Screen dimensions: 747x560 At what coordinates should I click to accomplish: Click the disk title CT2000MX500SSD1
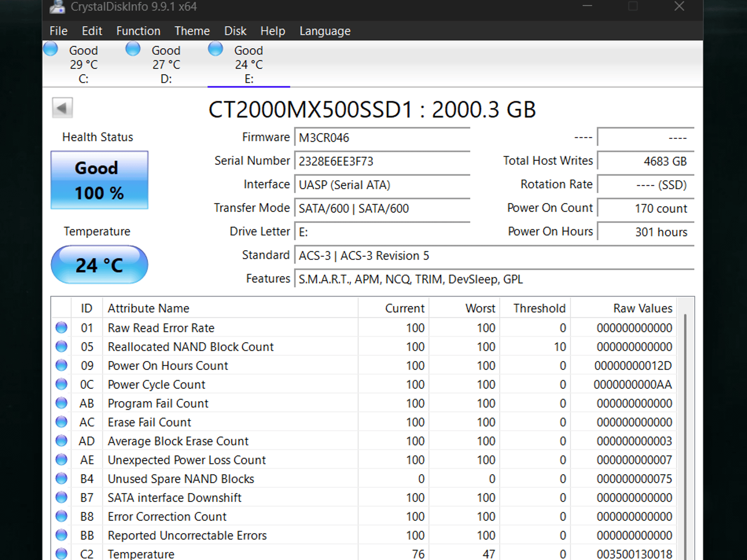point(310,109)
